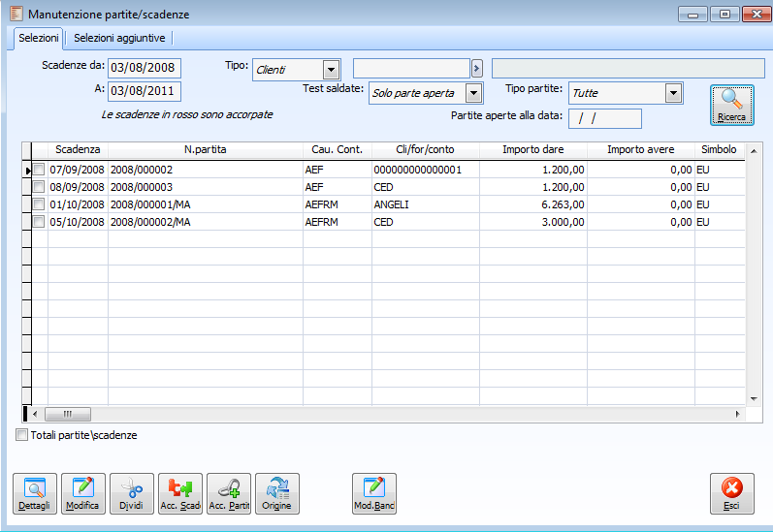Click the application icon in title bar
The height and width of the screenshot is (532, 773).
click(x=16, y=14)
